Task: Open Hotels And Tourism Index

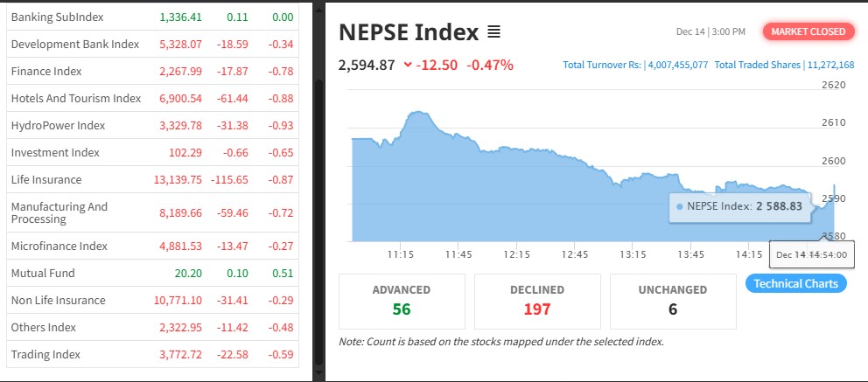Action: coord(76,98)
